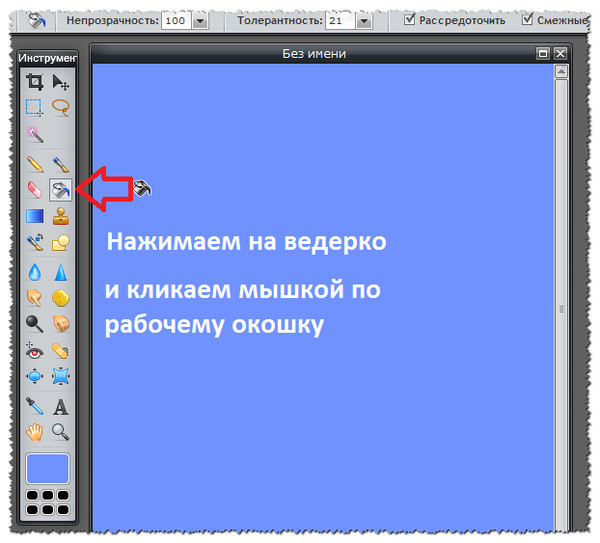Viewport: 600px width, 543px height.
Task: Click the scrollbar up arrow in Без имени window
Action: (561, 72)
